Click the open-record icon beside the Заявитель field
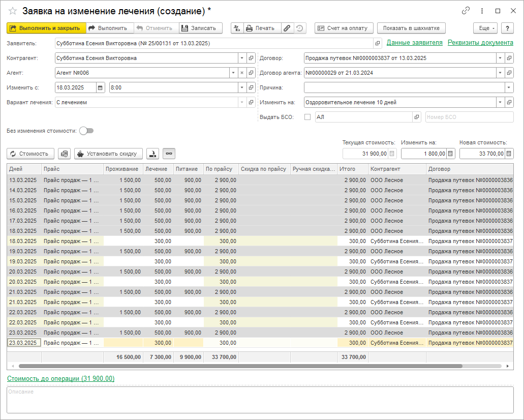Viewport: 524px width, 420px height. tap(378, 43)
